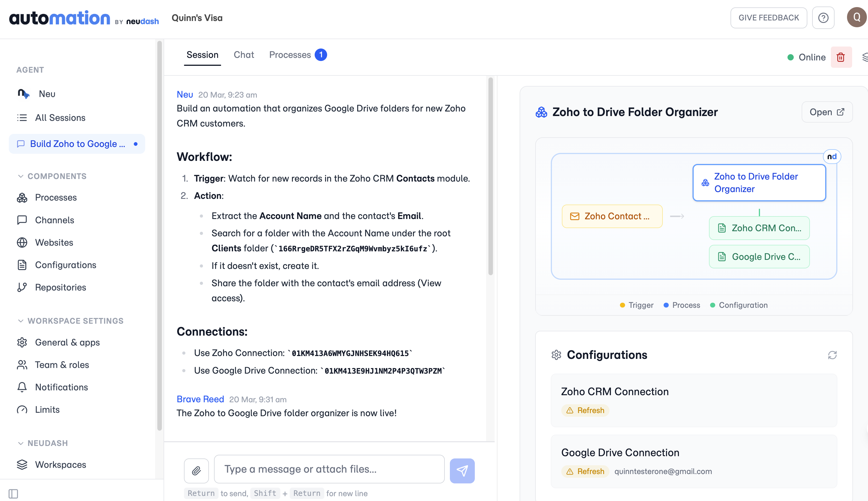Click the left sidebar scrollbar
The height and width of the screenshot is (501, 868).
[x=160, y=236]
